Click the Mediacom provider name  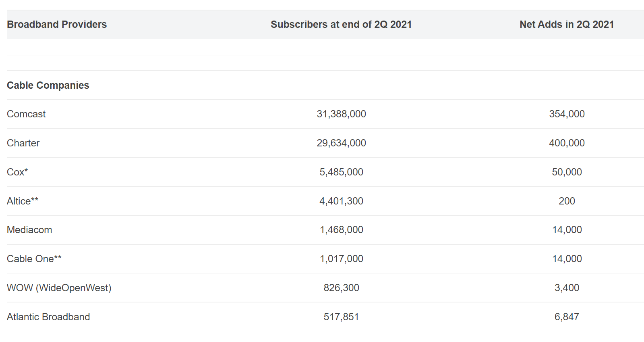(29, 230)
